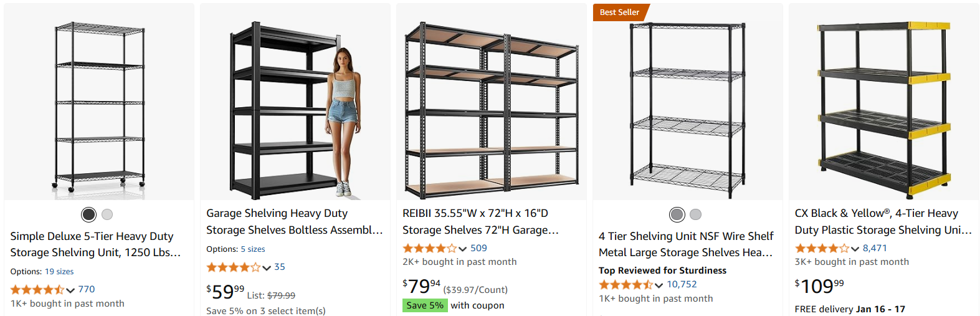
Task: Open rating breakdown arrow beside 509 reviews
Action: pos(462,249)
